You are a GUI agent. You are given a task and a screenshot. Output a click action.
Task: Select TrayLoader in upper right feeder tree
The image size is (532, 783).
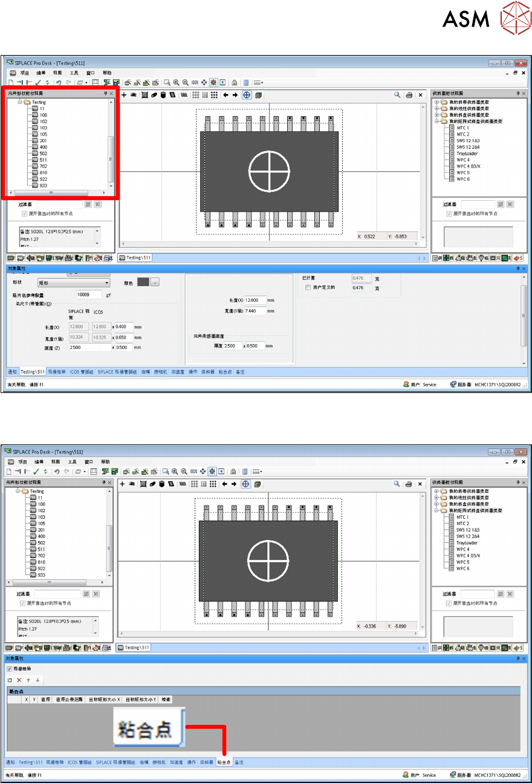[467, 154]
